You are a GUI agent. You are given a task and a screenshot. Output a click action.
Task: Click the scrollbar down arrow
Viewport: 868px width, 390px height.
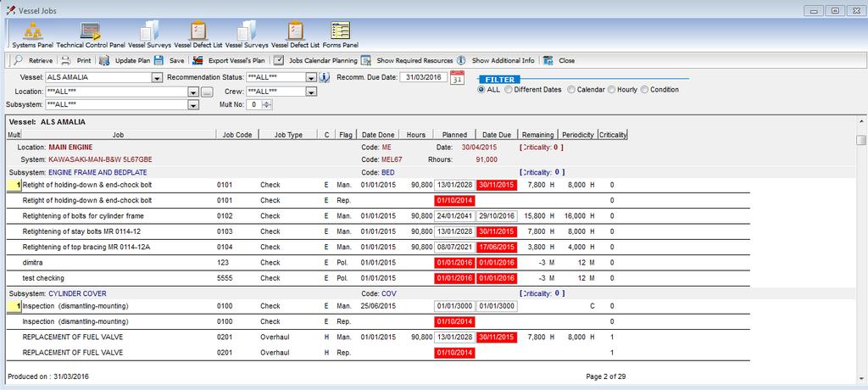[861, 378]
